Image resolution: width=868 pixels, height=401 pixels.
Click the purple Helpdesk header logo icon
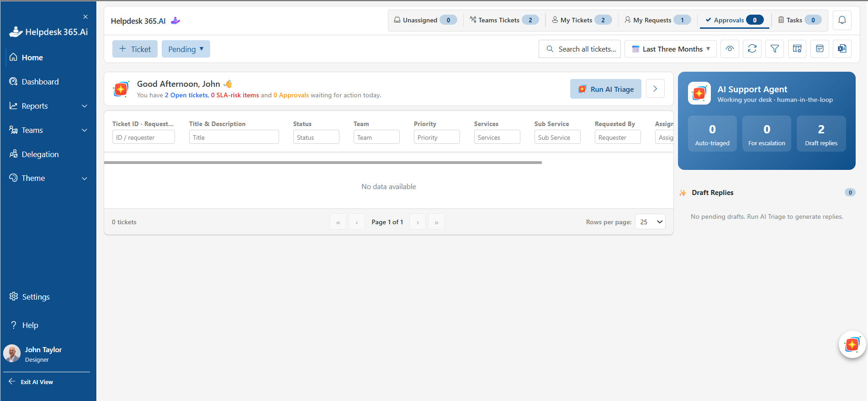click(x=175, y=21)
